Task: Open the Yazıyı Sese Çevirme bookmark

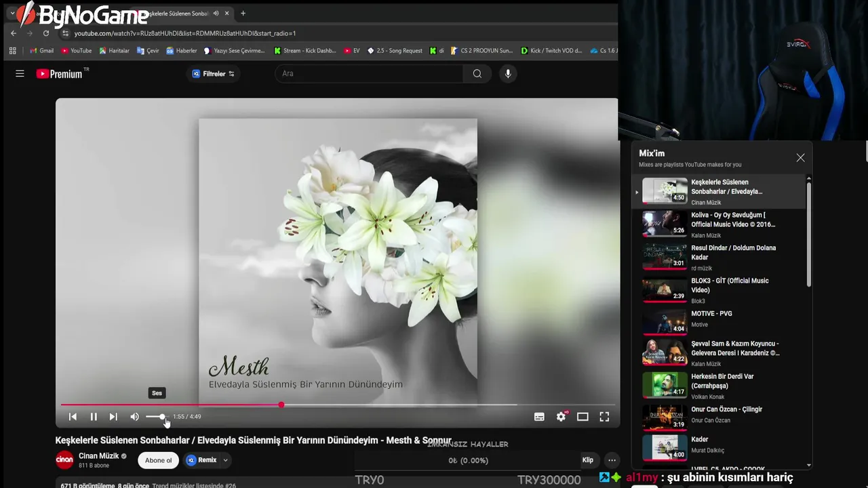Action: point(235,51)
